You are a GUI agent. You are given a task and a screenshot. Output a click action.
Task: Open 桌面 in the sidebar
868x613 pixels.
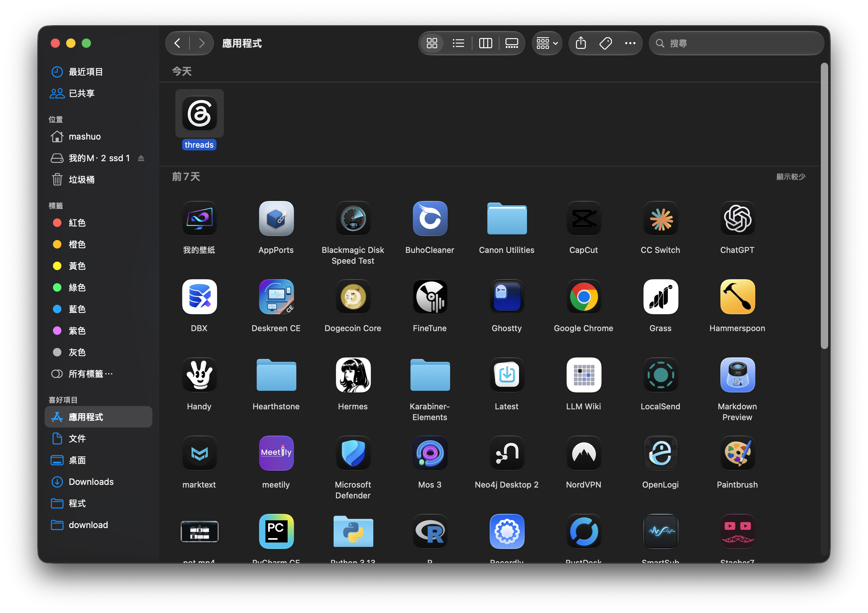(98, 460)
